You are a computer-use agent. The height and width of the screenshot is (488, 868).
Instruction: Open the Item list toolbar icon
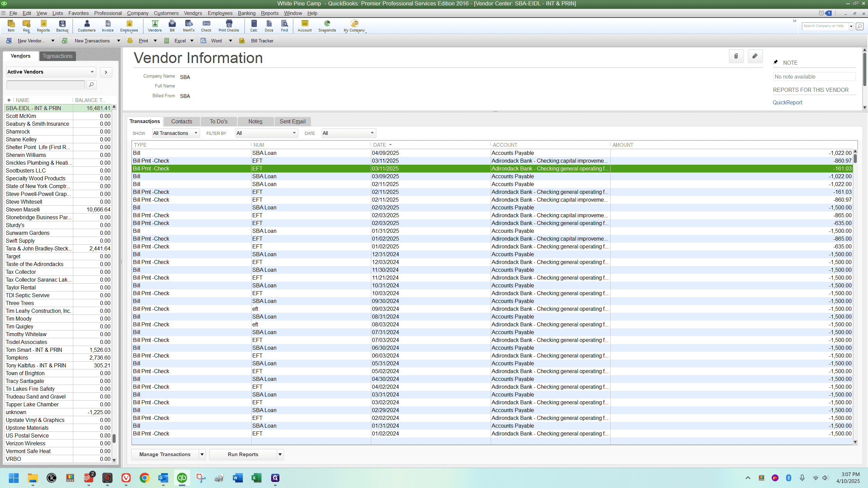click(11, 26)
